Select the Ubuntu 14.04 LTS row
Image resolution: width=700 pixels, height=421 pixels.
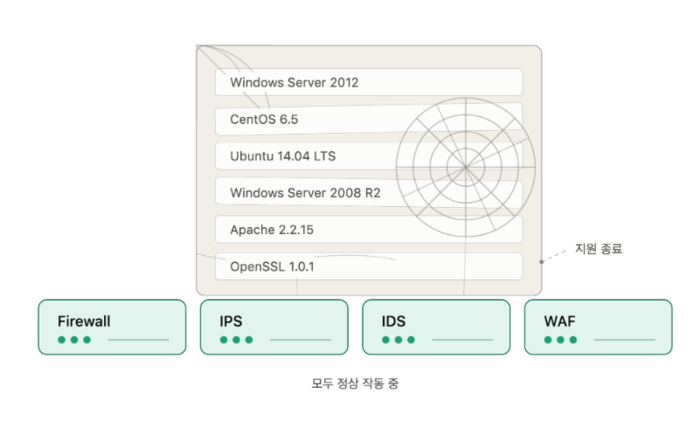point(369,156)
